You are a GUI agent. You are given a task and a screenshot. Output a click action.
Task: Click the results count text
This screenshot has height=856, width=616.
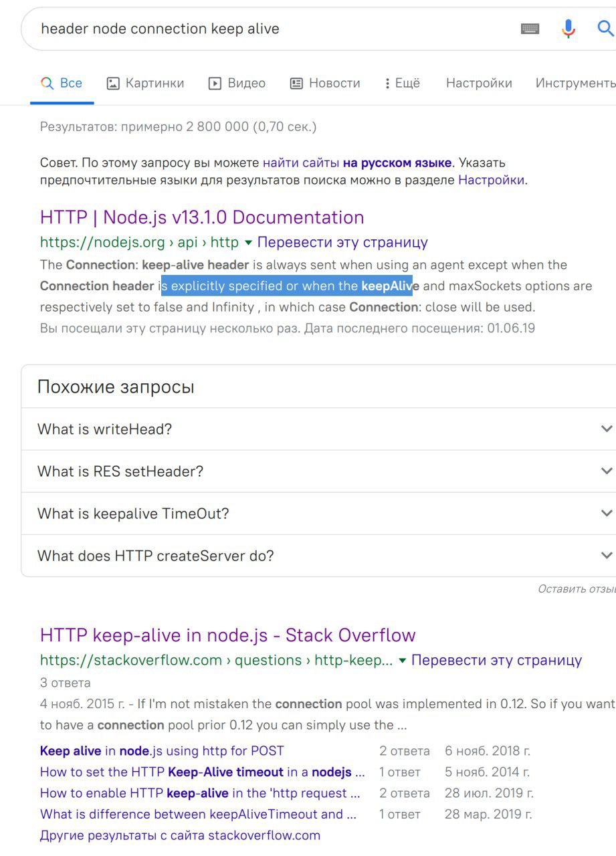click(x=179, y=126)
